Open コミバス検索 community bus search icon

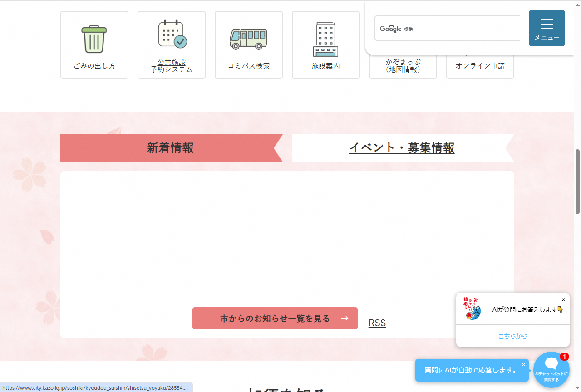[248, 44]
